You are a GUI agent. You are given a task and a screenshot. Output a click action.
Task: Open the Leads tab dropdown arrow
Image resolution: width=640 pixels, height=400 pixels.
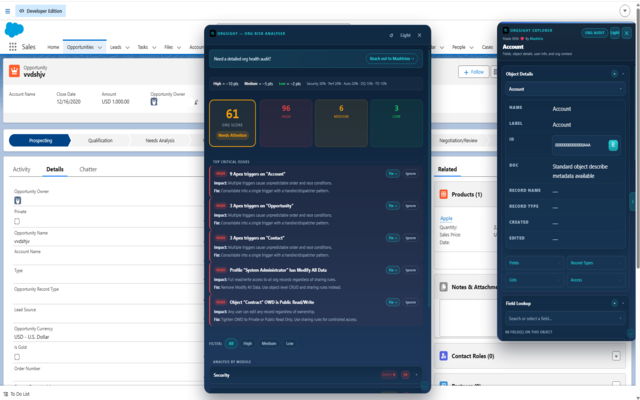[x=127, y=47]
